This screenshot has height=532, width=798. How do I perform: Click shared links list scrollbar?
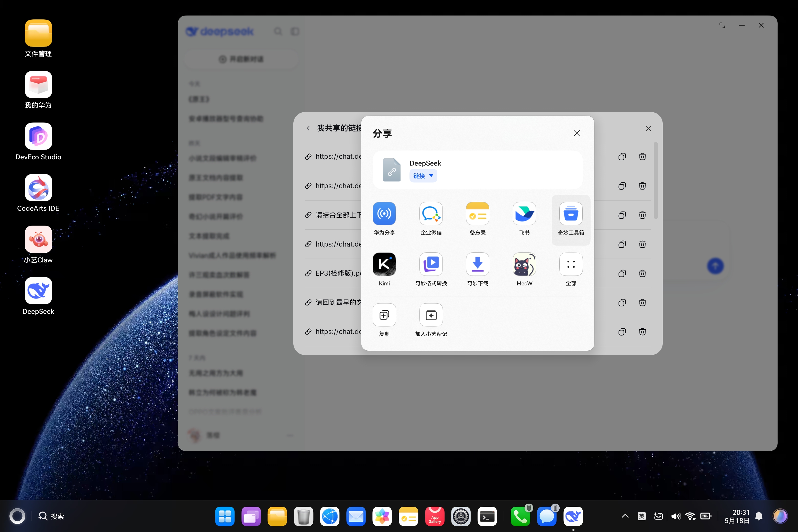coord(656,181)
